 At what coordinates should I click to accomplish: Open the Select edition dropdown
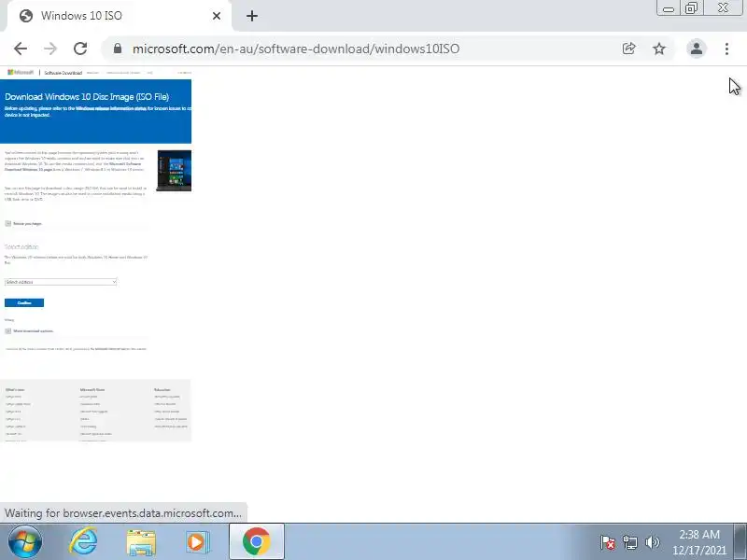tap(61, 282)
